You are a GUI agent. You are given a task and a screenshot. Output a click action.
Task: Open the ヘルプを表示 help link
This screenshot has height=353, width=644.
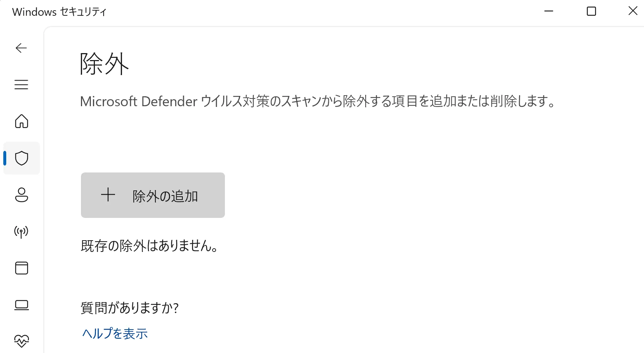tap(114, 333)
